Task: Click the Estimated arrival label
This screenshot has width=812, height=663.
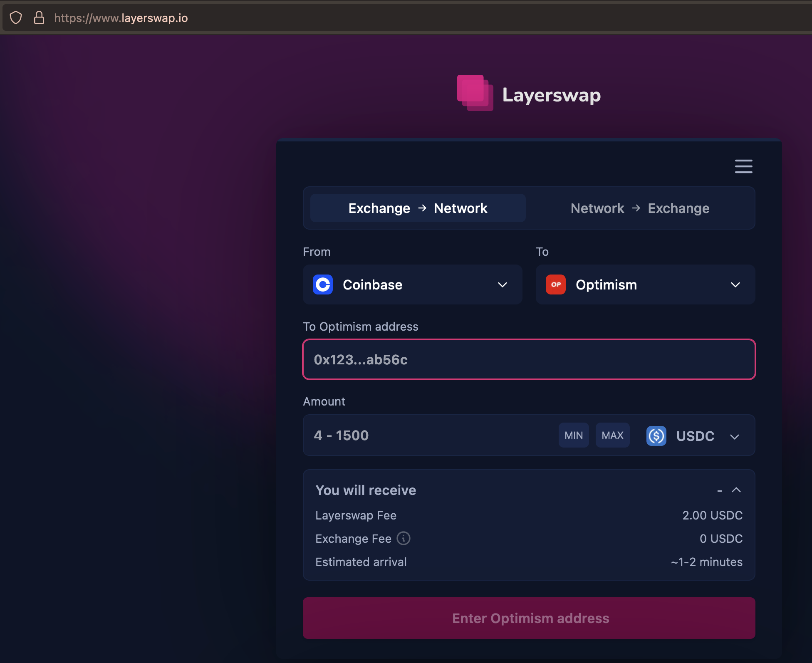Action: tap(361, 562)
